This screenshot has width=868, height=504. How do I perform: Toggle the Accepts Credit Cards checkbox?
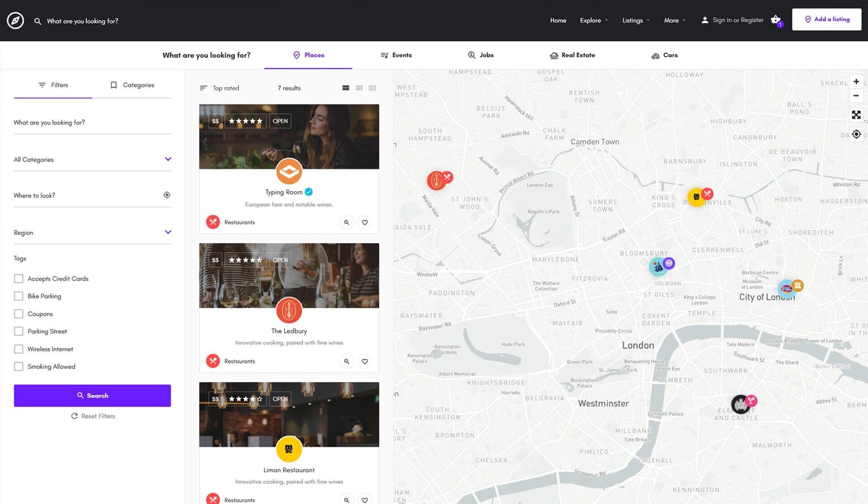(x=19, y=278)
